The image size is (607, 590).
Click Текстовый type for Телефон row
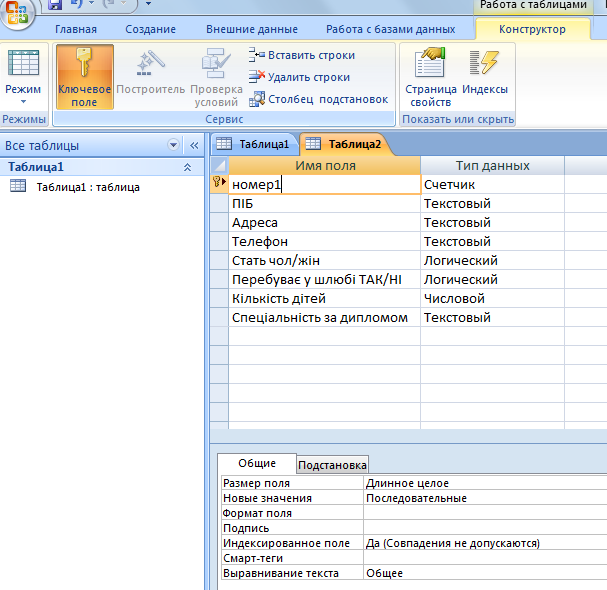tap(492, 241)
